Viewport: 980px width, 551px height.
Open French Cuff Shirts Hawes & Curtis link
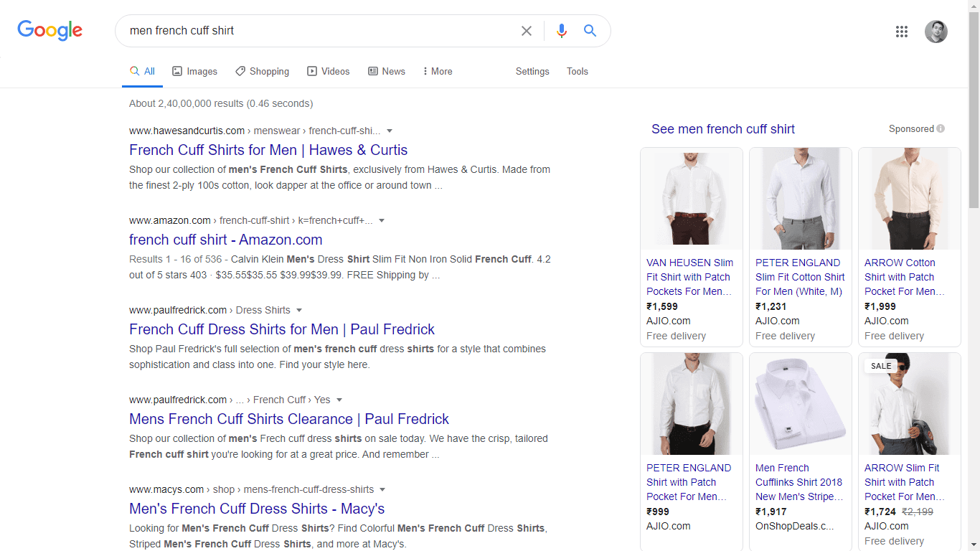coord(268,150)
